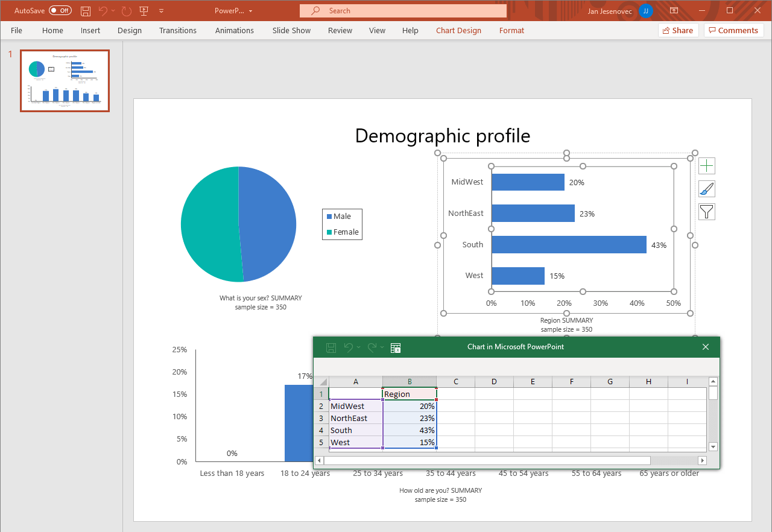Click the Ribbon Display Options icon
Screen dimensions: 772x532
pos(674,11)
